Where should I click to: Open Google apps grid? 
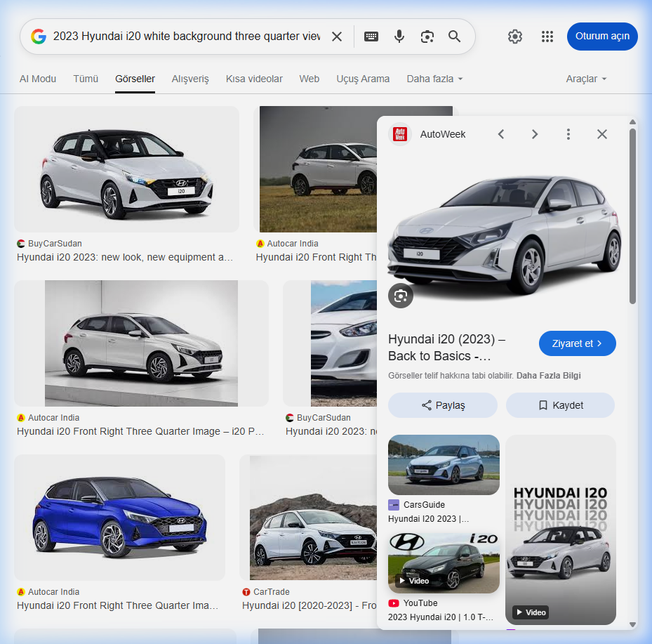pos(547,37)
